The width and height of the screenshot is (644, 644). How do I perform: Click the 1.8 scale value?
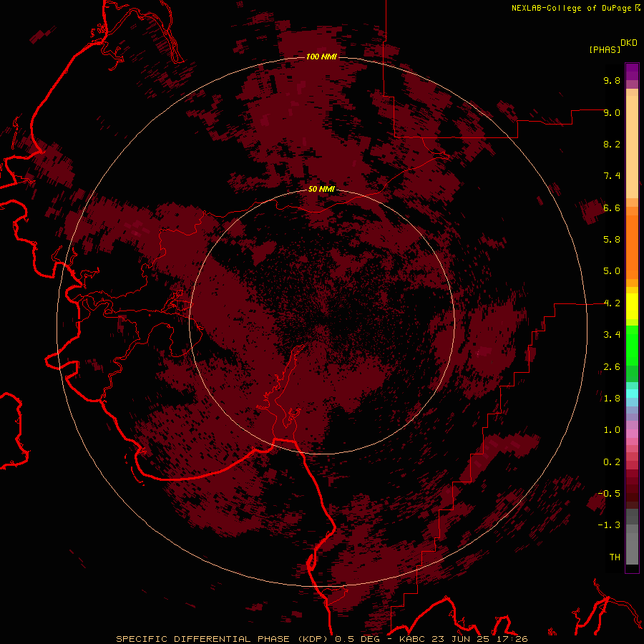(612, 398)
